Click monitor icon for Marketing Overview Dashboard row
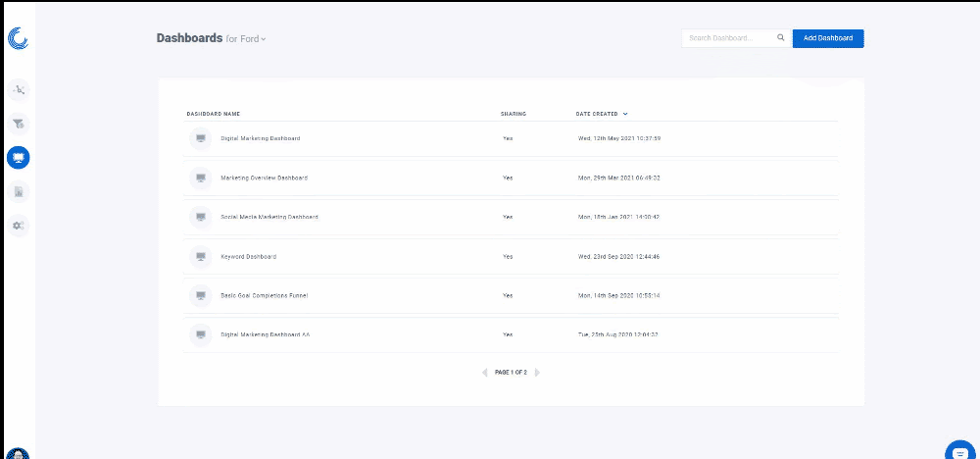 pos(201,178)
